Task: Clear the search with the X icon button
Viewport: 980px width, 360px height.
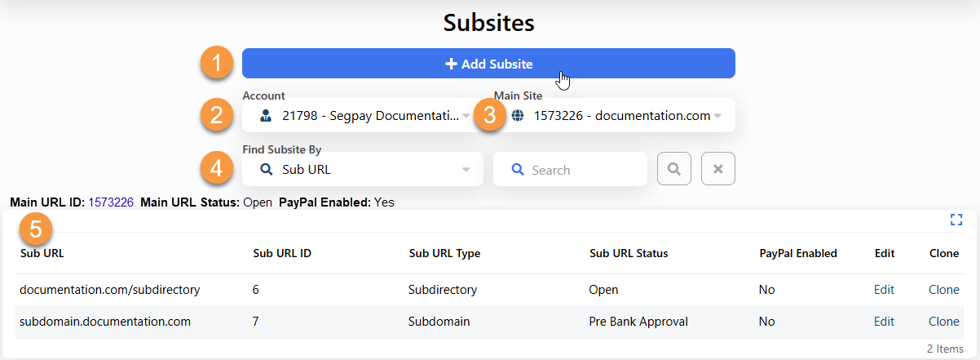Action: click(718, 169)
